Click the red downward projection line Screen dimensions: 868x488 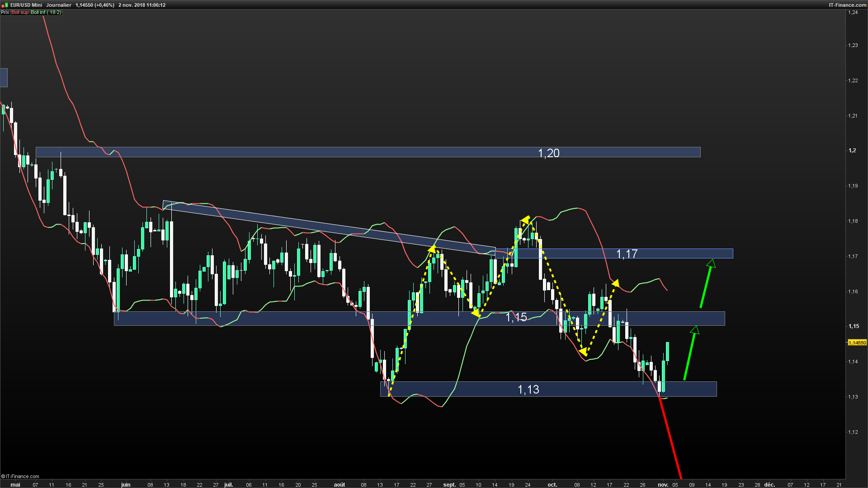tap(671, 438)
